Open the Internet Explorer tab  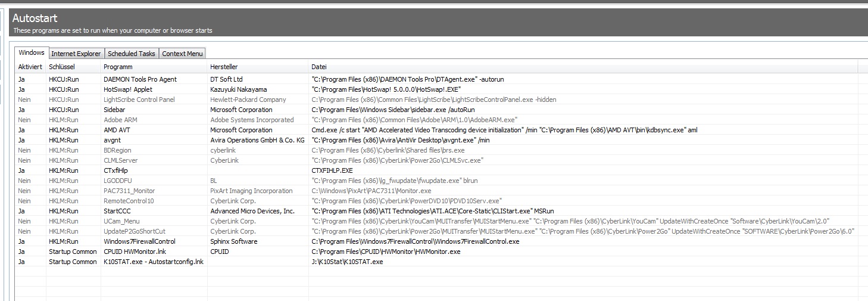point(76,54)
